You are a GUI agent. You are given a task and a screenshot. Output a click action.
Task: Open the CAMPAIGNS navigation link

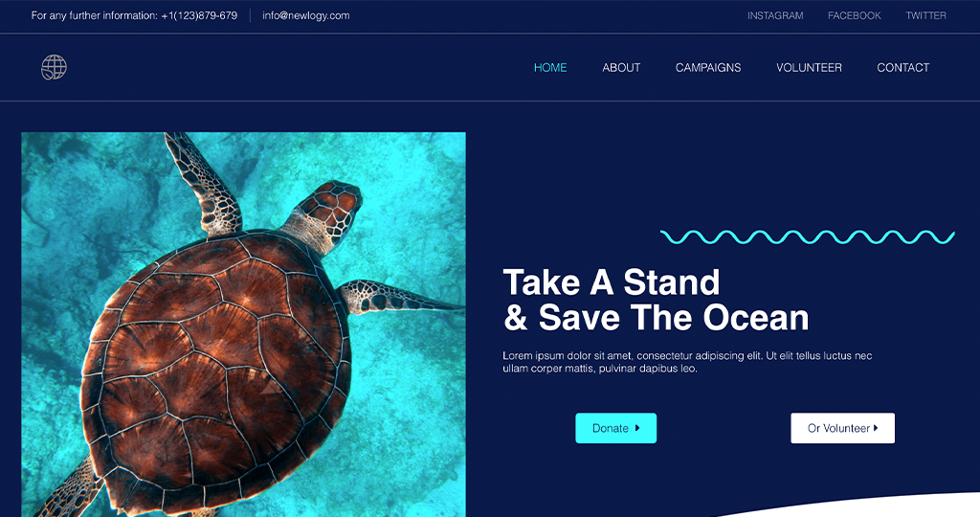708,68
